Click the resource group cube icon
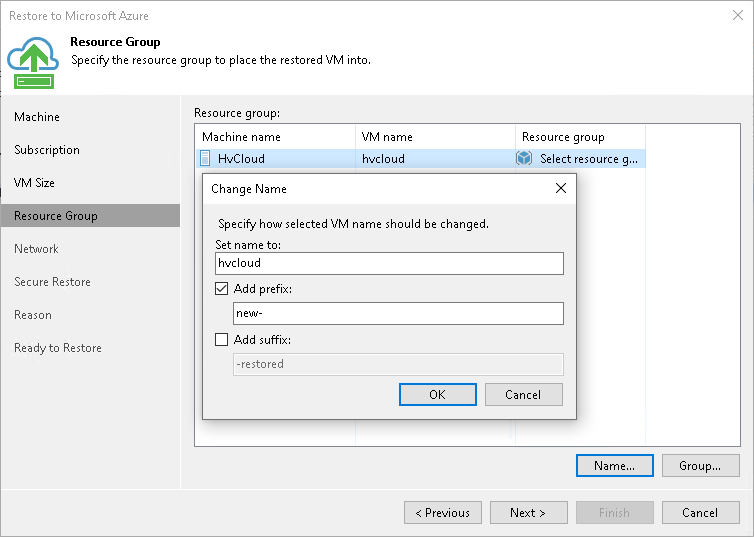The width and height of the screenshot is (754, 537). tap(524, 158)
